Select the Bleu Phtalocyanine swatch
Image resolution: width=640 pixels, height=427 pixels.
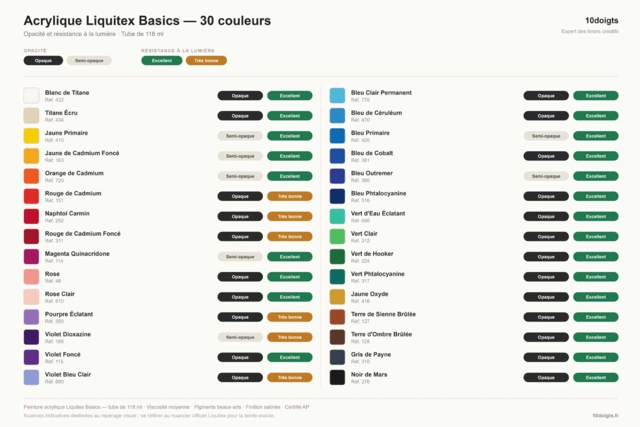338,196
